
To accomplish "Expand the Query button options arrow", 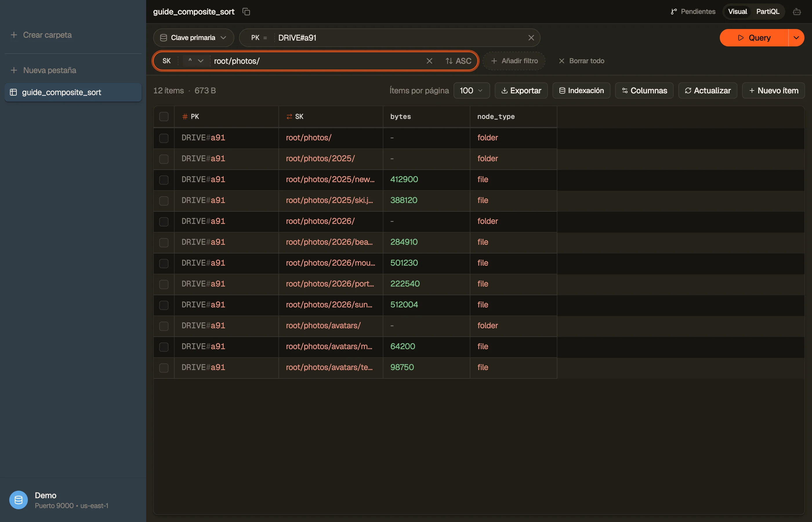I will point(796,38).
